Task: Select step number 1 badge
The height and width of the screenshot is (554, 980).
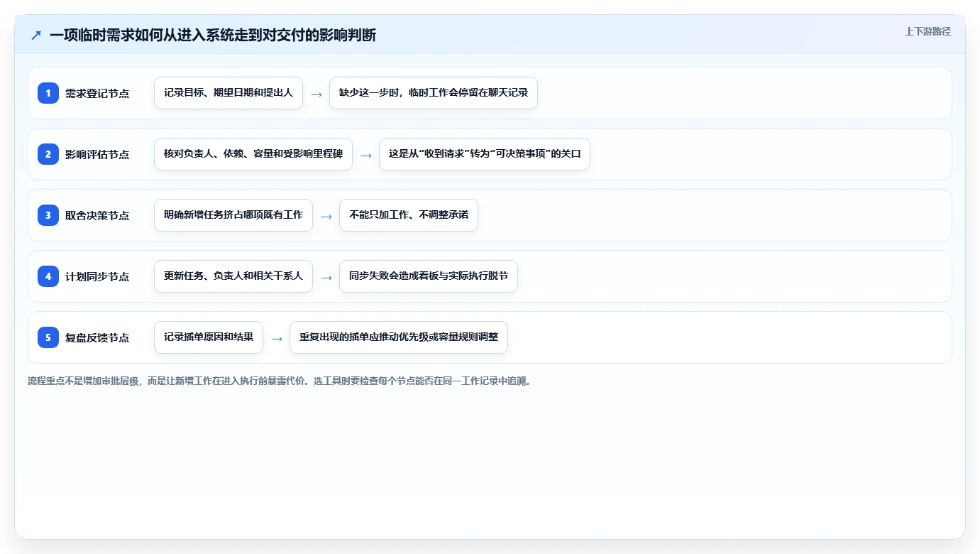Action: click(48, 93)
